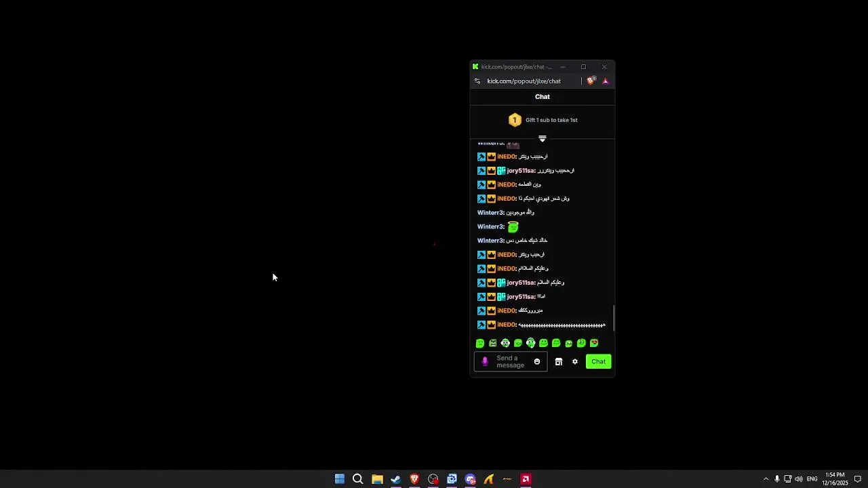Minimize the Kick chat popout window
The height and width of the screenshot is (488, 868).
[x=563, y=67]
